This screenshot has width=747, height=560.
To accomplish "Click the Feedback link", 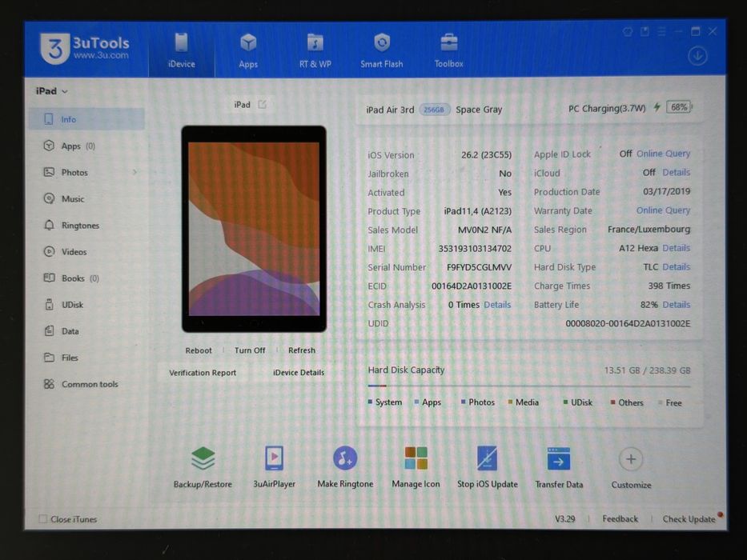I will [x=620, y=519].
